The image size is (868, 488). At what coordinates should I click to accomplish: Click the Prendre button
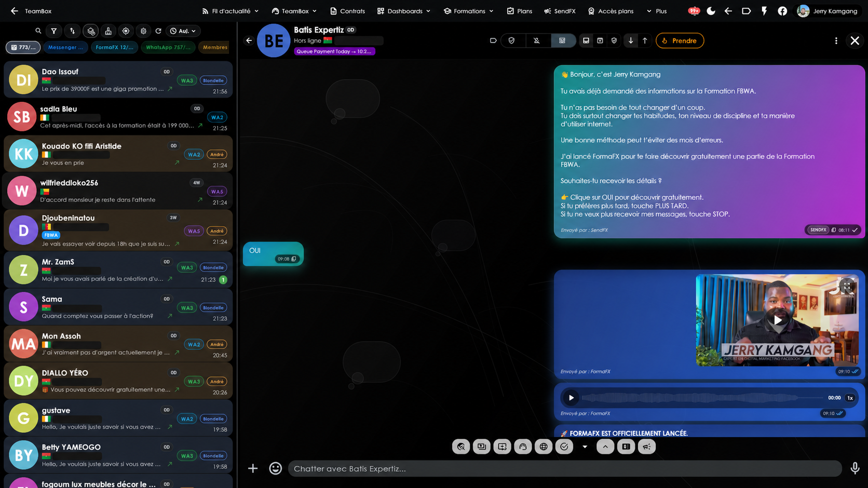(680, 40)
